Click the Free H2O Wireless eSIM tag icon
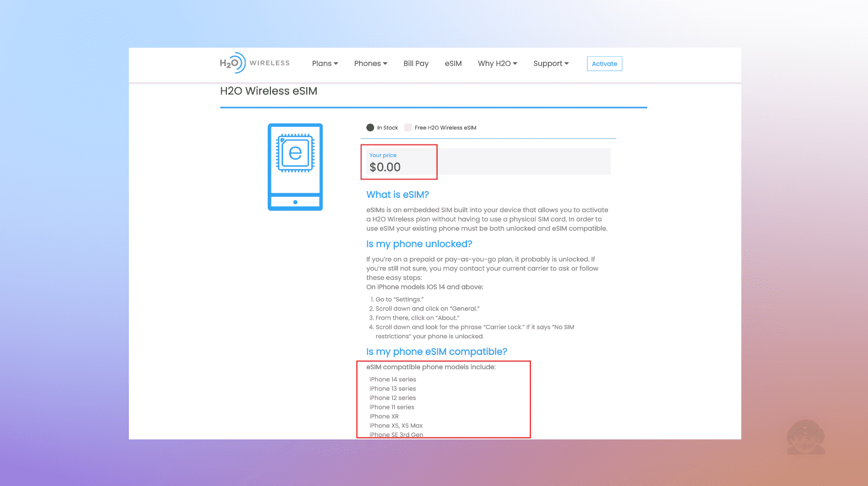This screenshot has width=868, height=486. tap(408, 128)
